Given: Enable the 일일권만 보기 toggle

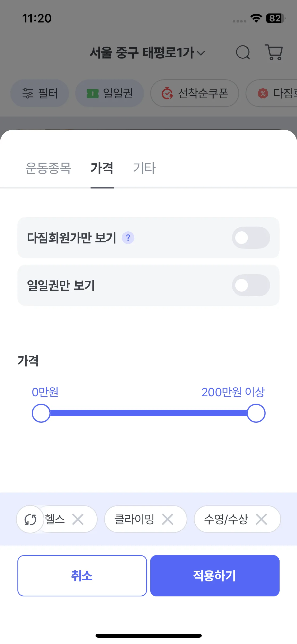Looking at the screenshot, I should click(x=251, y=285).
